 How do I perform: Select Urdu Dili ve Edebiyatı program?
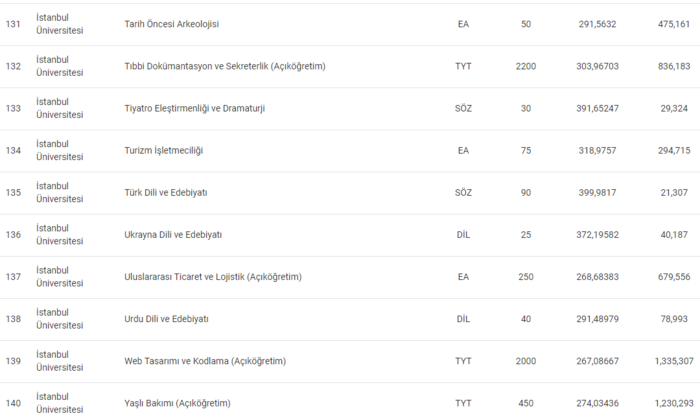pyautogui.click(x=165, y=318)
